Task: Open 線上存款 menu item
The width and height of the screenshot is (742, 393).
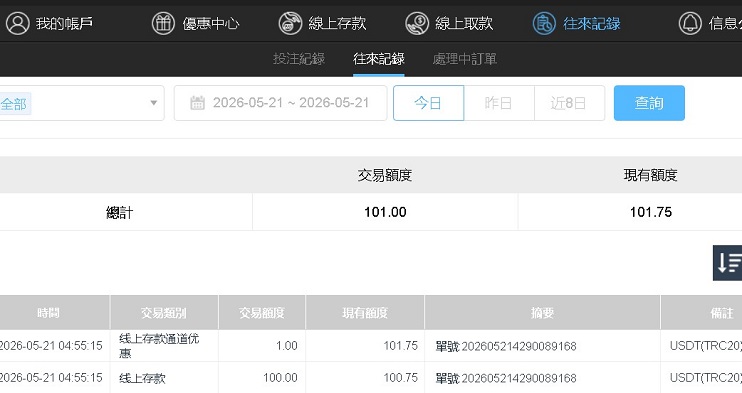Action: [x=337, y=23]
